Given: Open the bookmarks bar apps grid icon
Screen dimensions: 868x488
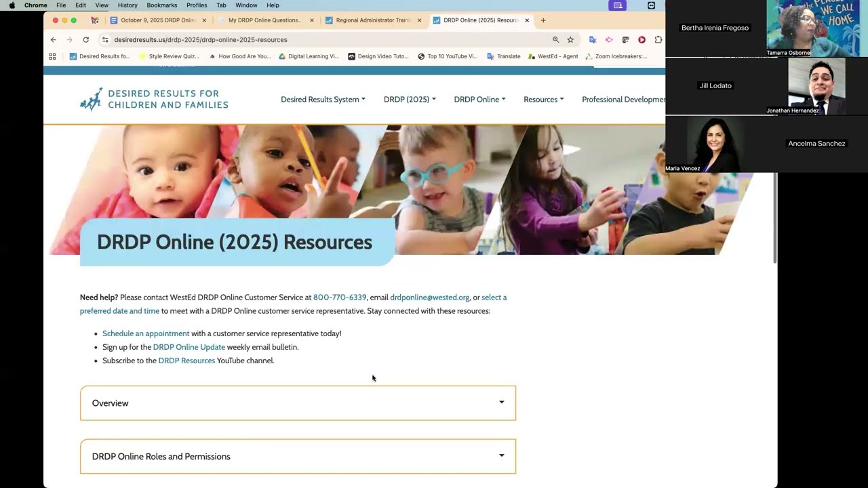Looking at the screenshot, I should tap(53, 56).
